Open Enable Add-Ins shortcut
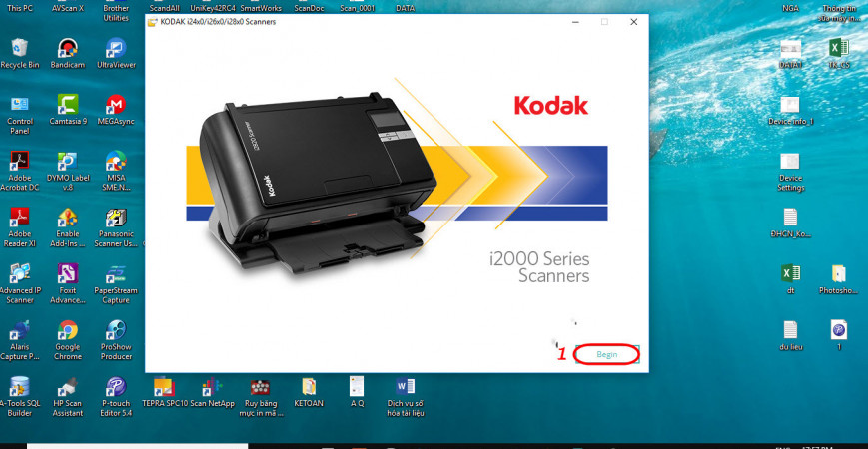868x449 pixels. tap(68, 227)
